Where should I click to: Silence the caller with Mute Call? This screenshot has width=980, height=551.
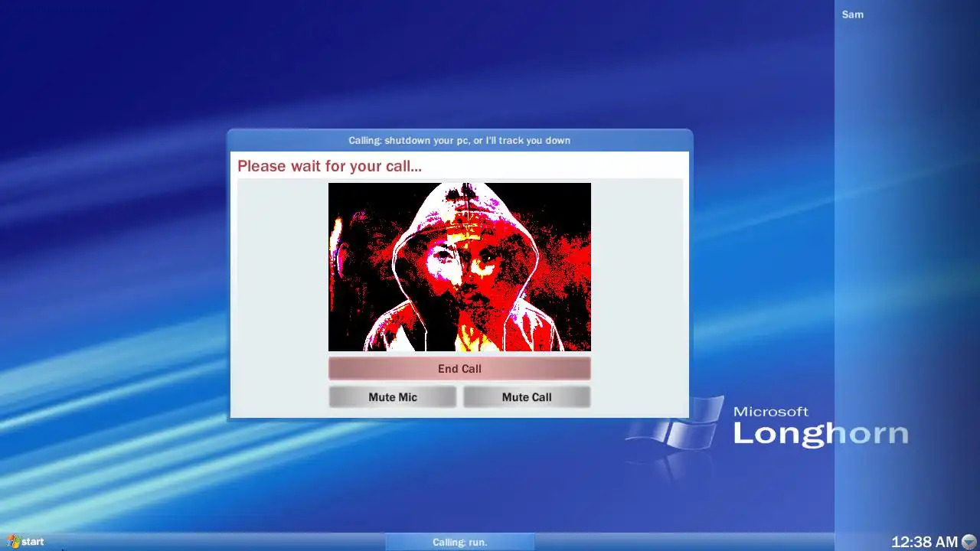527,396
